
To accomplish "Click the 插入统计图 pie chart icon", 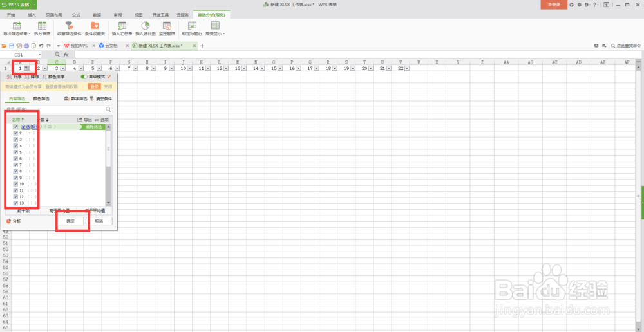I will (145, 26).
